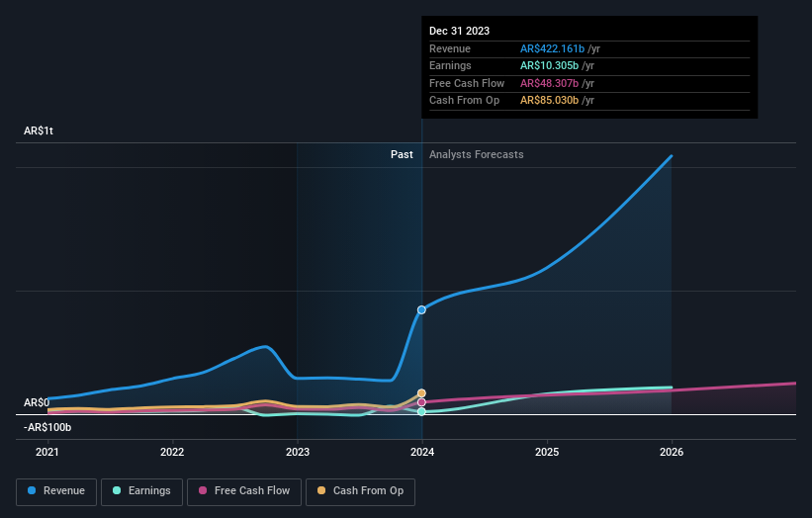Click the 2025 x-axis label

pos(547,452)
